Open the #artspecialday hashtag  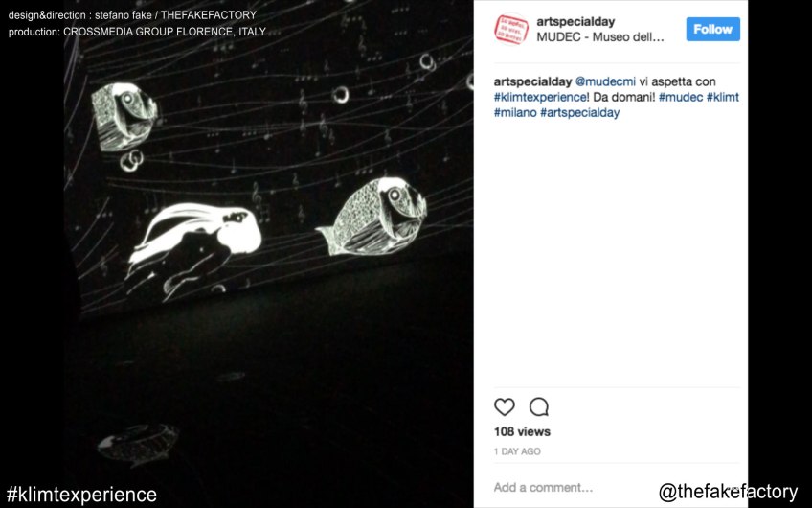pyautogui.click(x=579, y=112)
